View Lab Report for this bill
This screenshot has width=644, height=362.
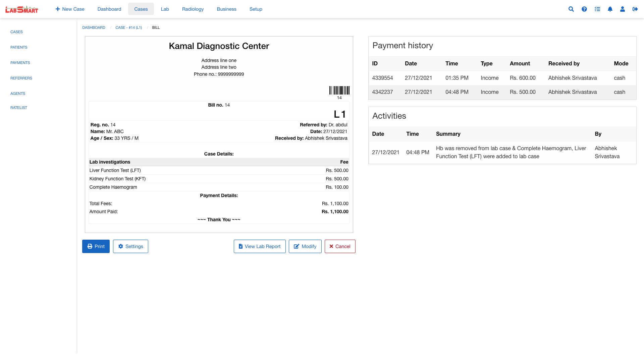pyautogui.click(x=260, y=246)
